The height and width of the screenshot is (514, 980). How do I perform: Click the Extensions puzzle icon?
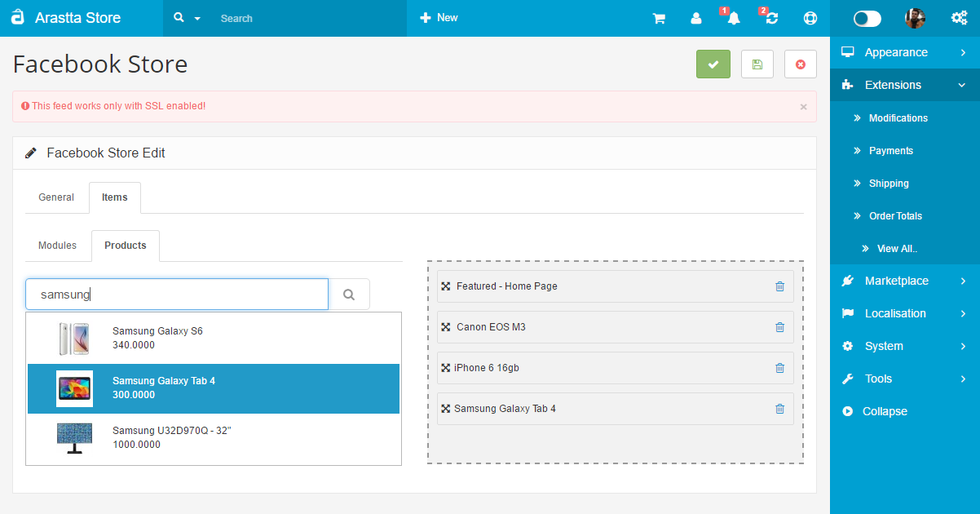coord(848,85)
